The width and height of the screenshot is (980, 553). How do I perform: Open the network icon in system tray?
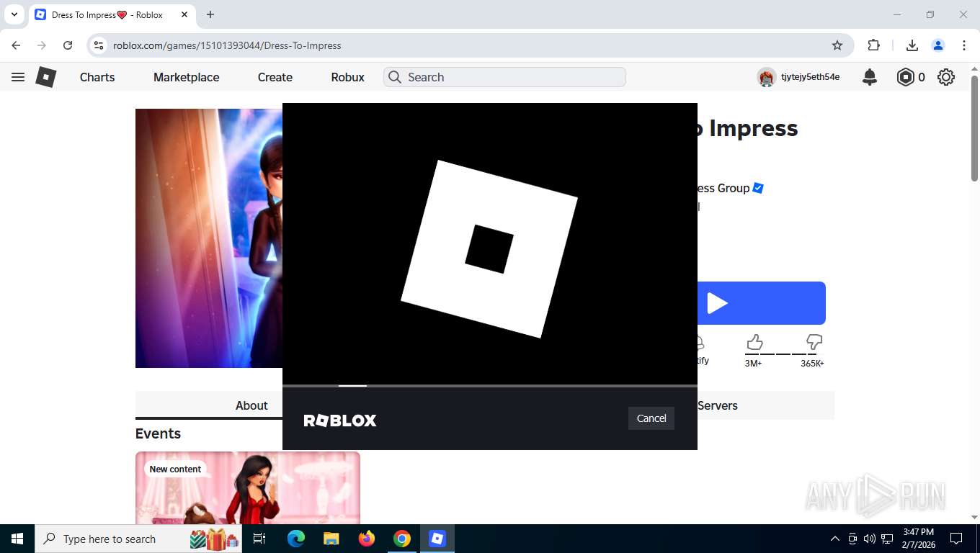click(887, 539)
